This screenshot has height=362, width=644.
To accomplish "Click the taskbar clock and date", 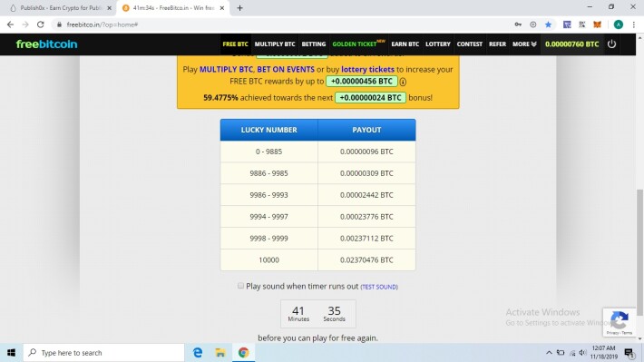I will (604, 353).
